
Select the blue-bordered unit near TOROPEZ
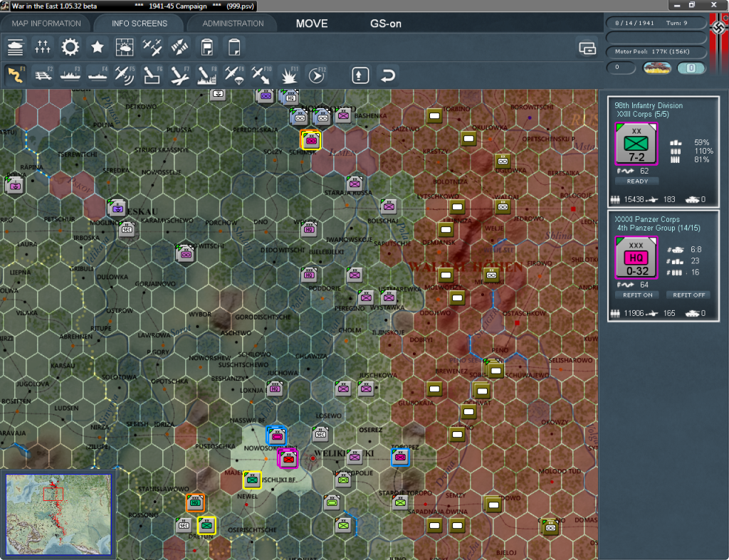[x=400, y=458]
